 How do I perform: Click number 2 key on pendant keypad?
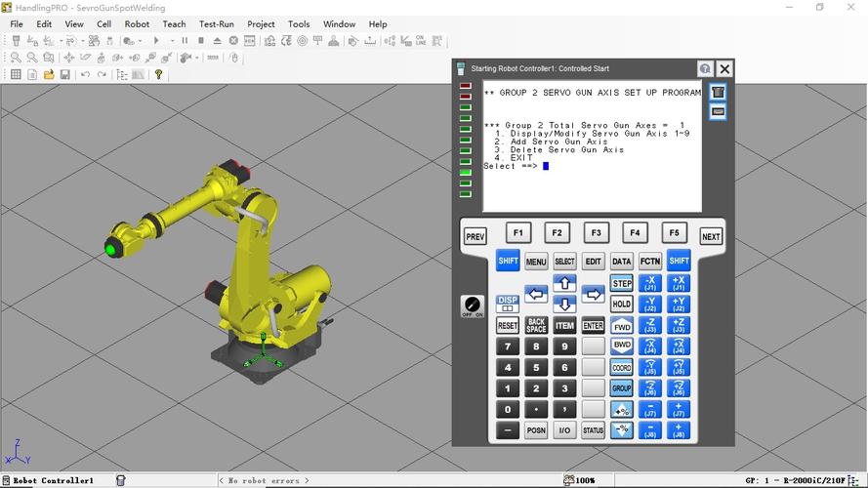(536, 388)
